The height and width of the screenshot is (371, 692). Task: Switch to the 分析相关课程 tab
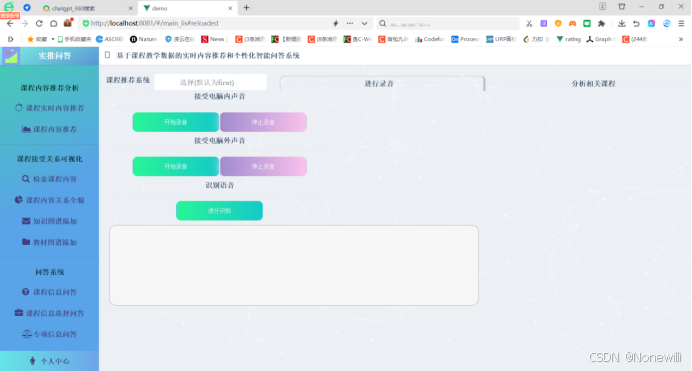(x=593, y=83)
